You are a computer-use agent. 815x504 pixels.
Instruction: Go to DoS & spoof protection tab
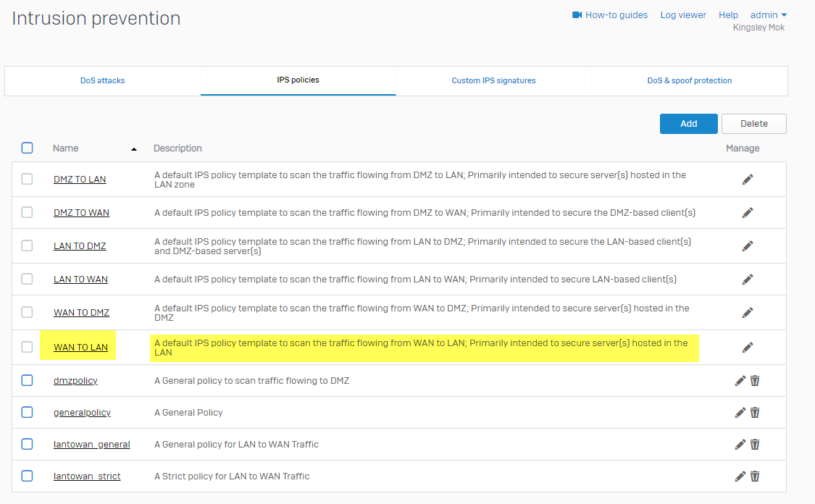(x=689, y=80)
